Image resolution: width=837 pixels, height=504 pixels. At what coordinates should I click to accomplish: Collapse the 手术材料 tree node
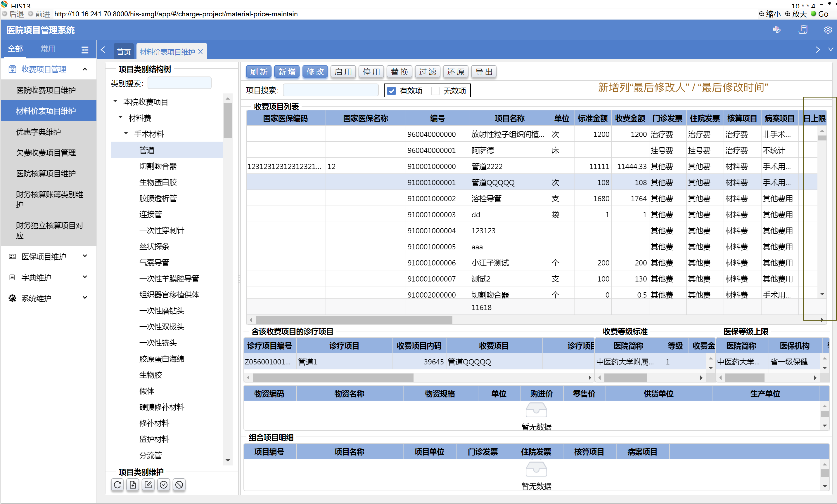[x=126, y=134]
